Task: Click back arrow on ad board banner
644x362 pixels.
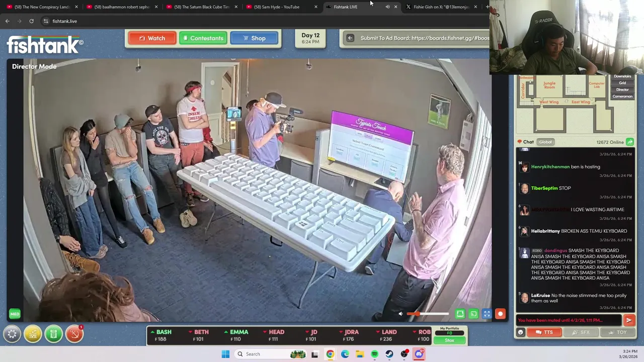Action: (x=350, y=38)
